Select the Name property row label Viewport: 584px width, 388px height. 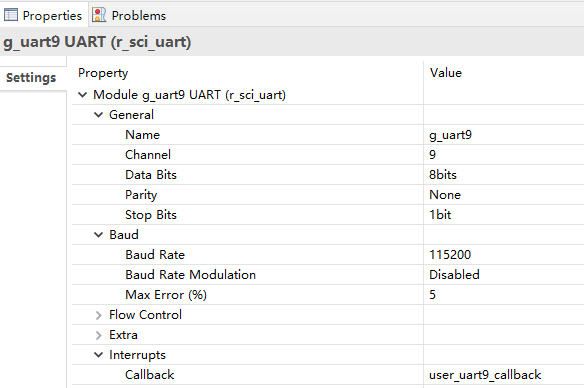click(142, 135)
